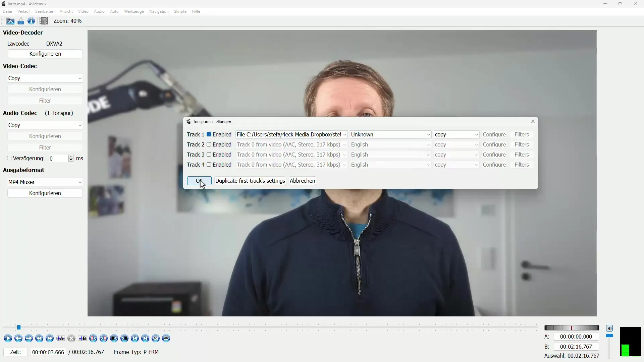Go to marker B position icon
Image resolution: width=644 pixels, height=362 pixels.
coord(104,339)
